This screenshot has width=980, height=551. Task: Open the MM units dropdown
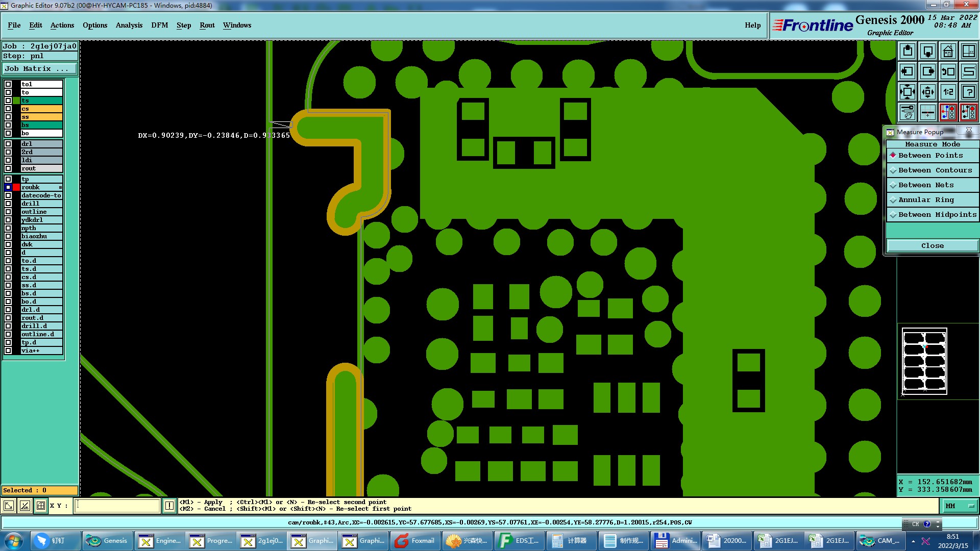(x=960, y=506)
